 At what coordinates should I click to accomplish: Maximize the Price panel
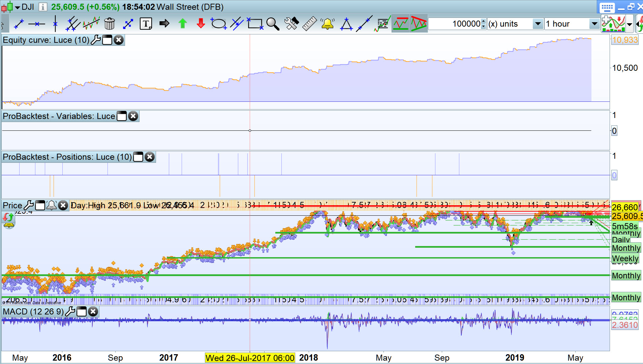[x=40, y=205]
